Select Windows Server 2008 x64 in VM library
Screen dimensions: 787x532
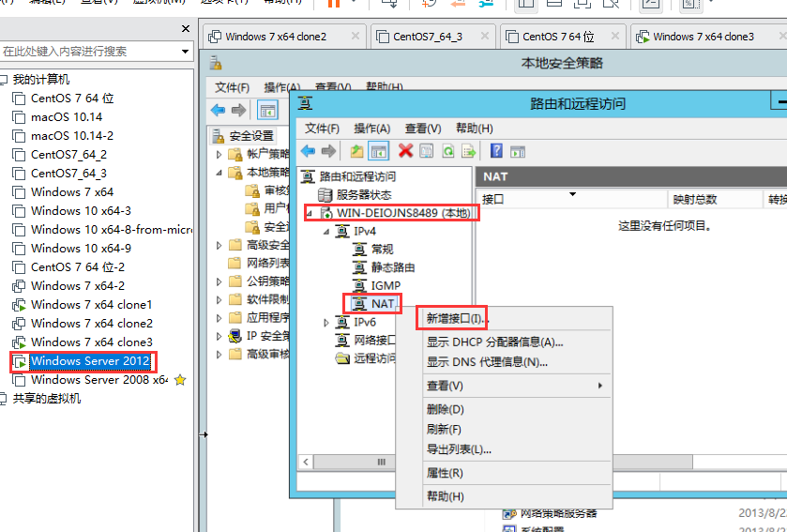[99, 380]
